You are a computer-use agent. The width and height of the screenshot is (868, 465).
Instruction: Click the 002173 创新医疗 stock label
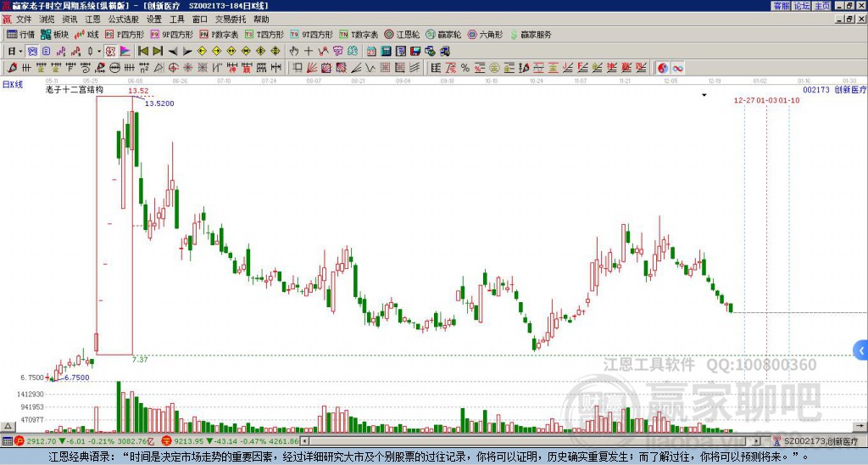click(x=834, y=89)
